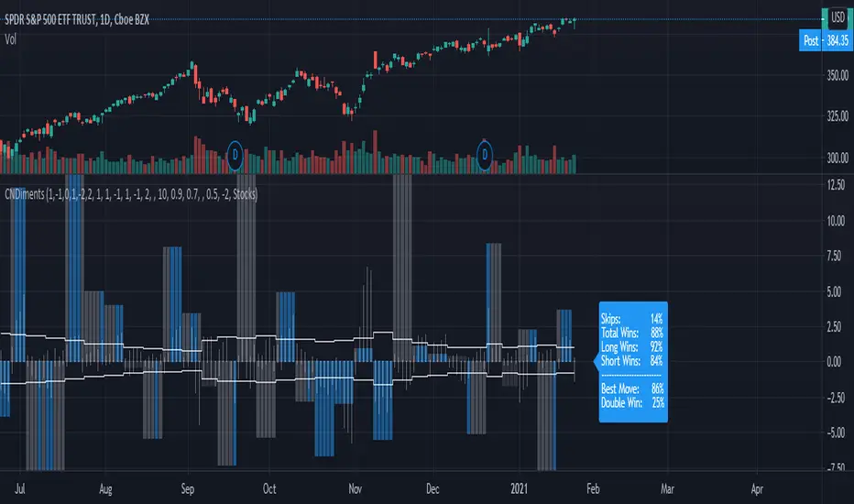Image resolution: width=854 pixels, height=504 pixels.
Task: Click the Short Wins 84% row
Action: (631, 361)
